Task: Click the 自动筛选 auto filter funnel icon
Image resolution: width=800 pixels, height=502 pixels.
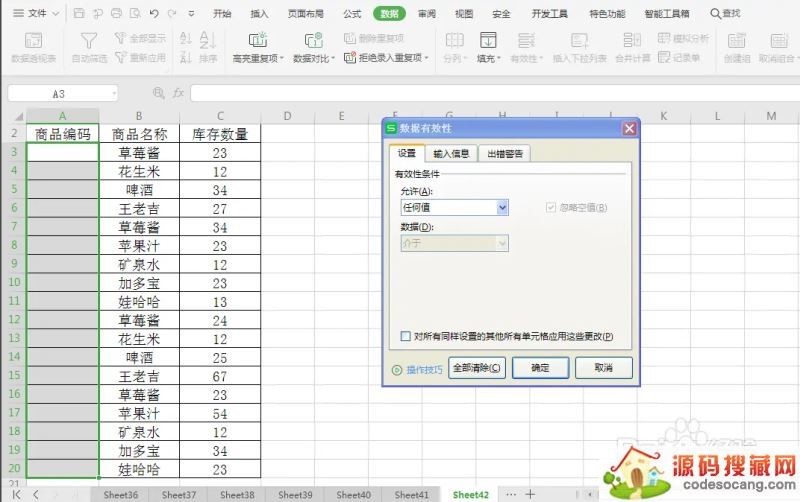Action: coord(89,40)
